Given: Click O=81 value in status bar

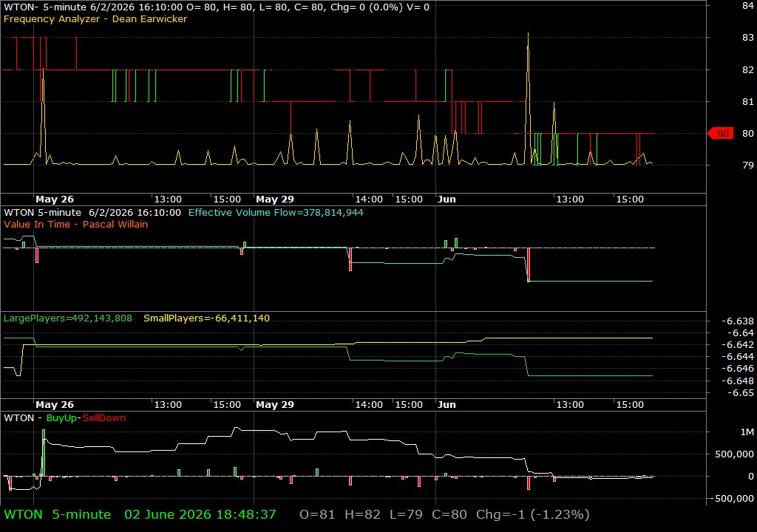Looking at the screenshot, I should [x=317, y=514].
